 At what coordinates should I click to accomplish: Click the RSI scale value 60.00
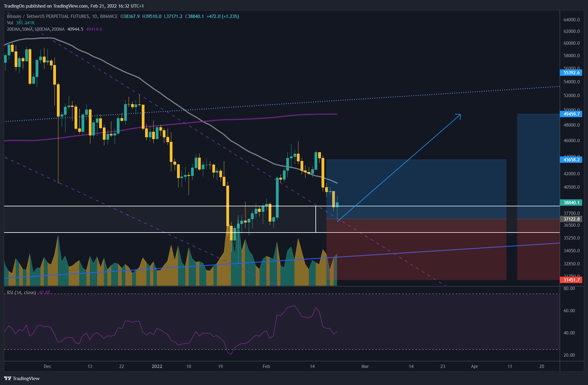pyautogui.click(x=569, y=310)
